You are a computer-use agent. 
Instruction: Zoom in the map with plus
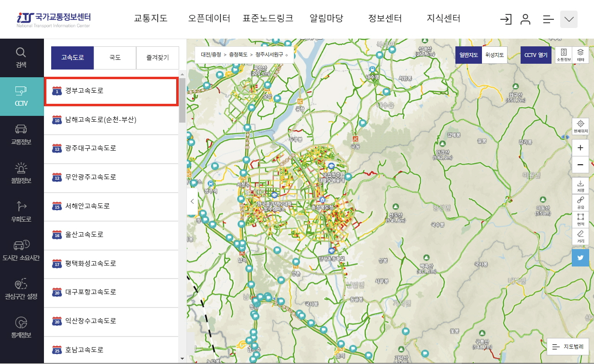[580, 148]
